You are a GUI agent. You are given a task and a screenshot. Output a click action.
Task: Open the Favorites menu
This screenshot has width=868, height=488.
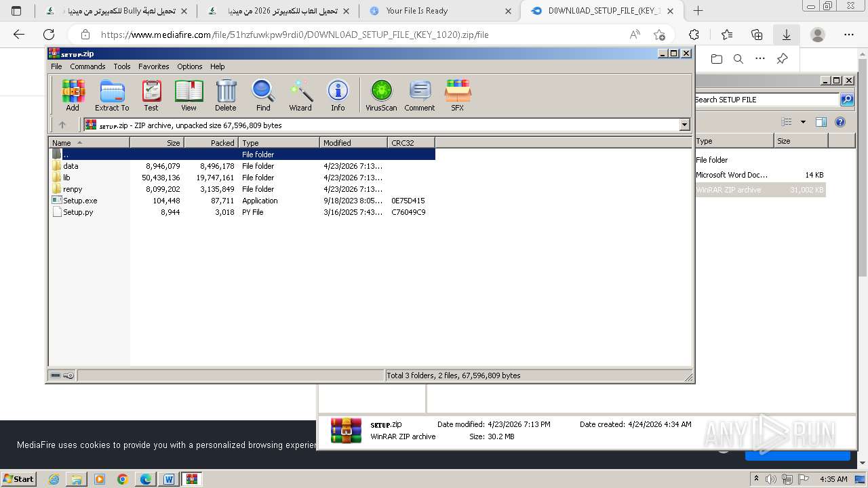coord(154,66)
